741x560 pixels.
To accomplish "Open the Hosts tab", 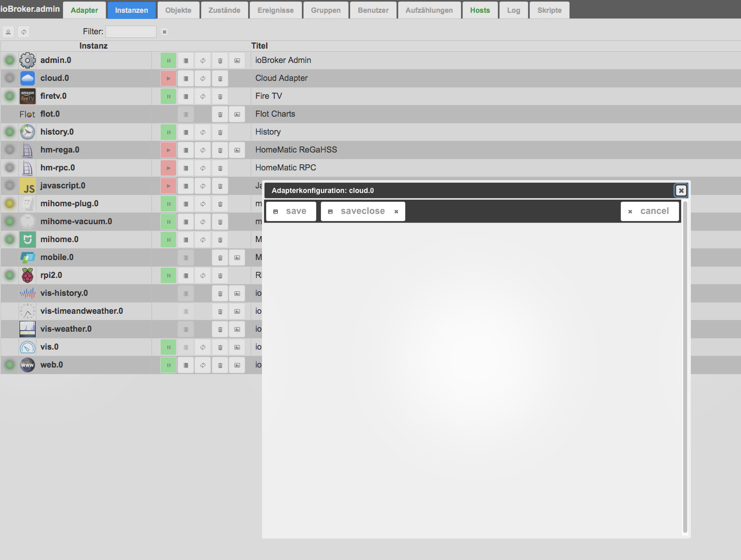I will point(480,10).
